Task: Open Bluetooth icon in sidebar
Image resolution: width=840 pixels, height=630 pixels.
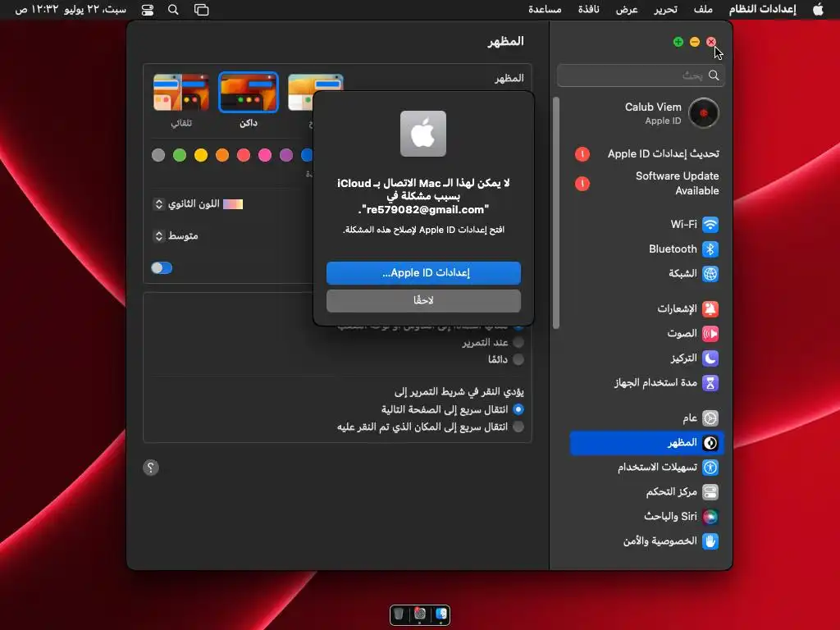Action: pos(710,249)
